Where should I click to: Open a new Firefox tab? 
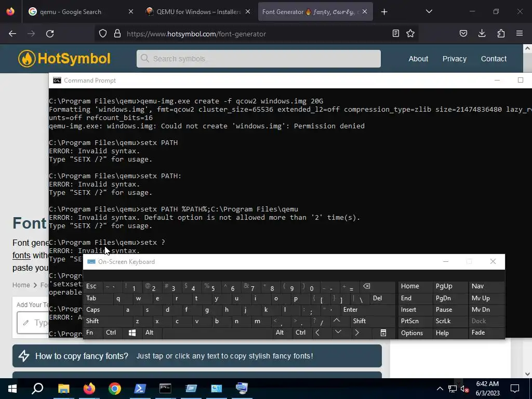pyautogui.click(x=384, y=12)
